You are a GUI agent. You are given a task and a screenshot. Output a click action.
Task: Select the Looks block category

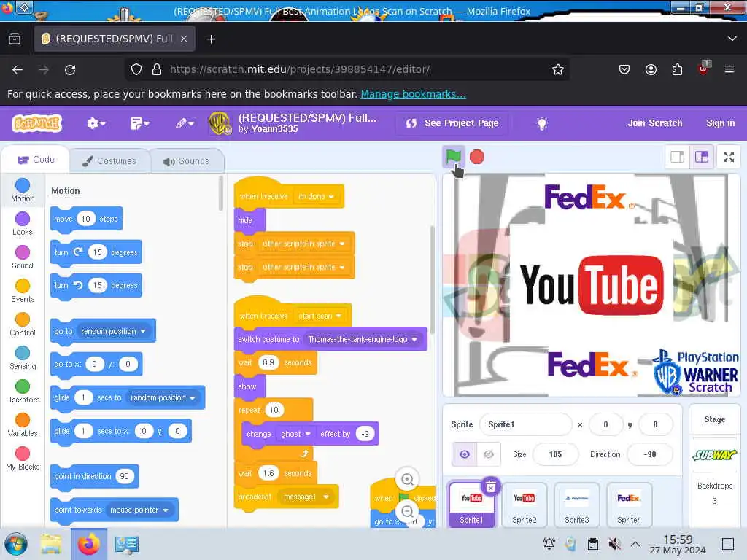(23, 223)
